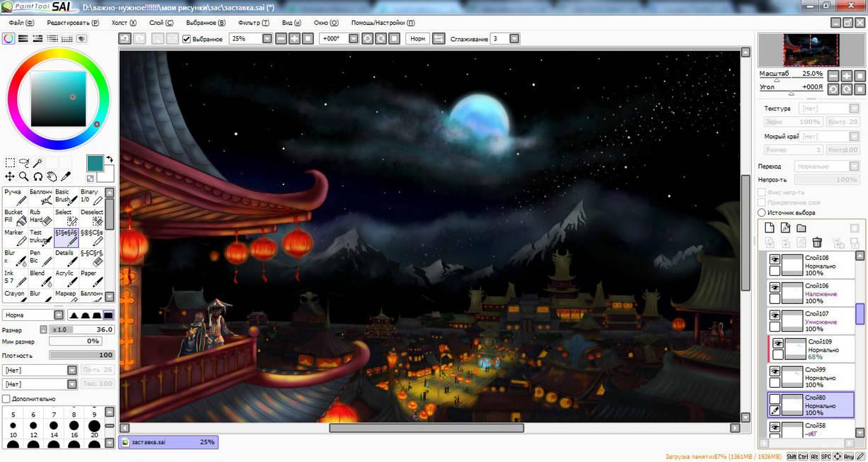Delete the layer with trash icon
This screenshot has width=868, height=462.
[x=817, y=243]
